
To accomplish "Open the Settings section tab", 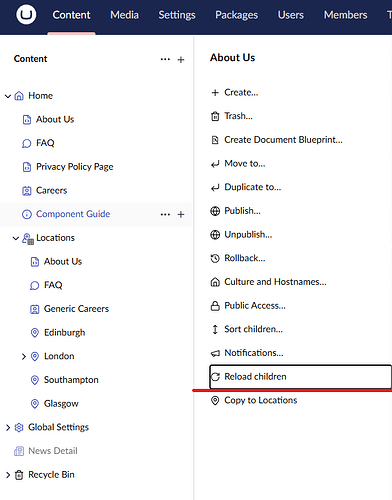I will click(x=177, y=15).
